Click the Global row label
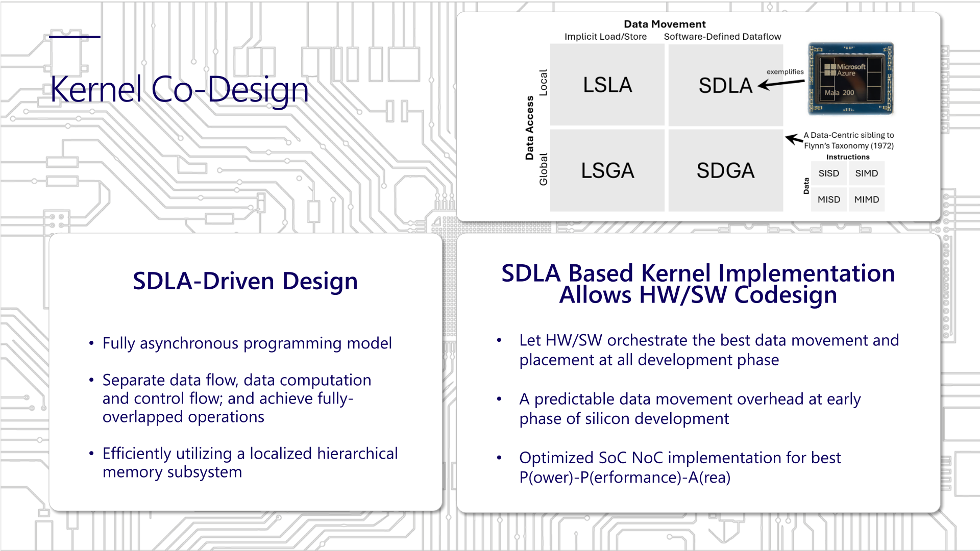Screen dimensions: 980x551 click(543, 169)
